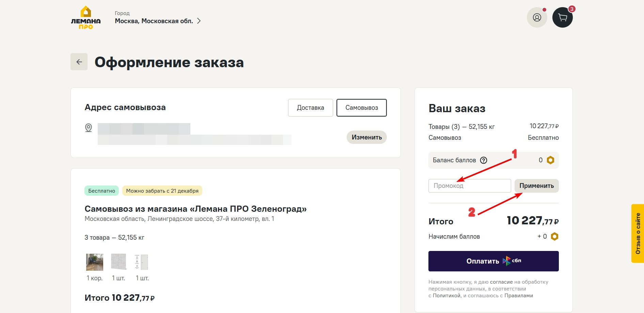644x313 pixels.
Task: Open the Политикой link
Action: pos(446,296)
